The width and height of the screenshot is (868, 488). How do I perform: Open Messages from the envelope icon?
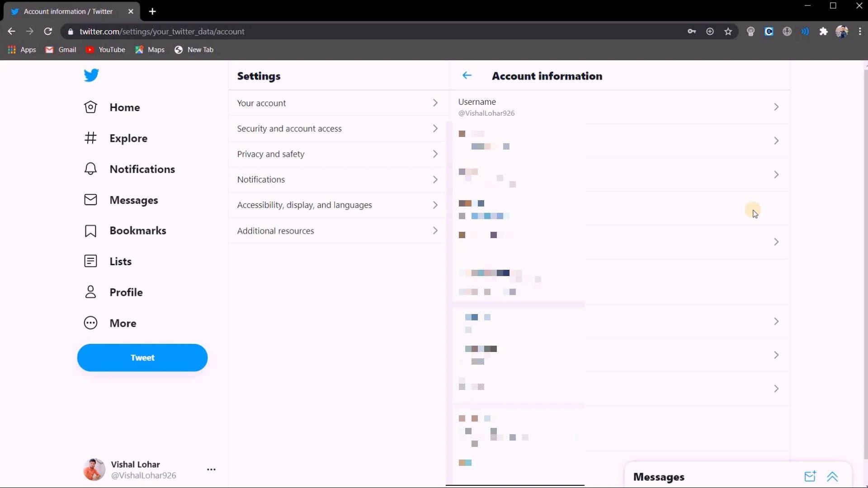90,200
